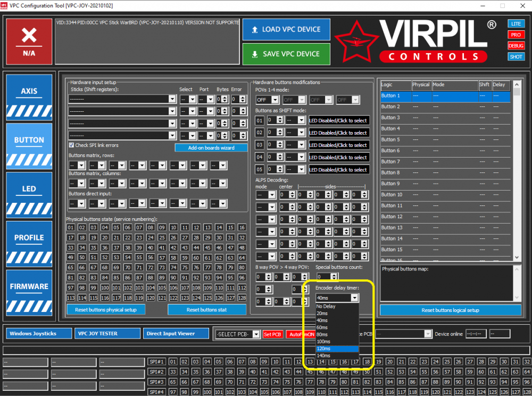532x396 pixels.
Task: Click the VPC app icon in title bar
Action: [4, 5]
